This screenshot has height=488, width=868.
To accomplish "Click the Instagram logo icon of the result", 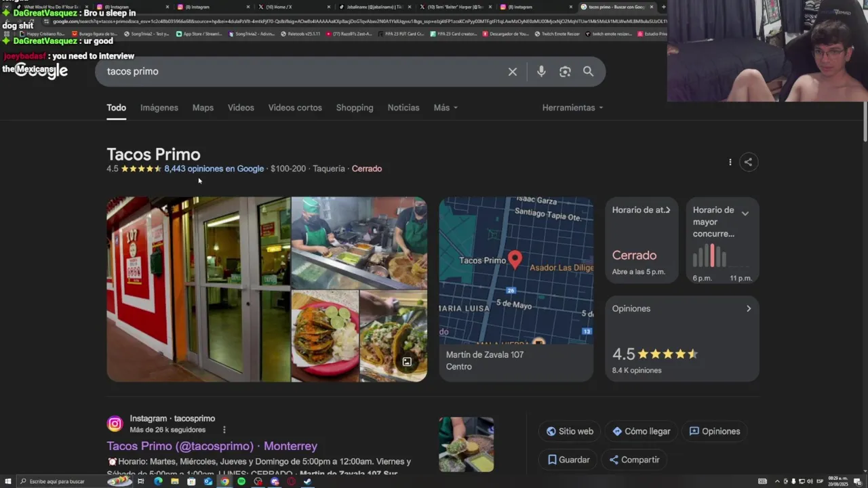I will coord(115,424).
